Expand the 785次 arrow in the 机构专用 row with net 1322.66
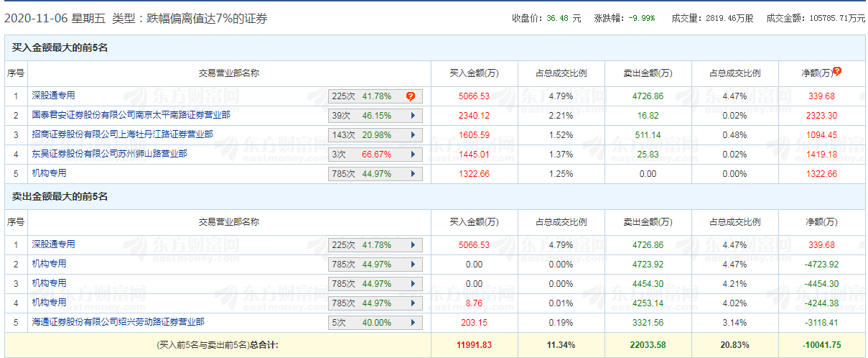This screenshot has width=868, height=358. [x=413, y=173]
